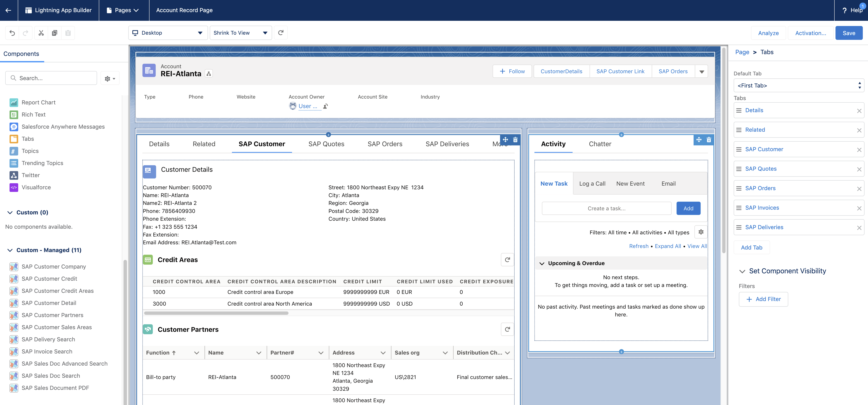Collapse Set Component Visibility section

click(x=742, y=271)
